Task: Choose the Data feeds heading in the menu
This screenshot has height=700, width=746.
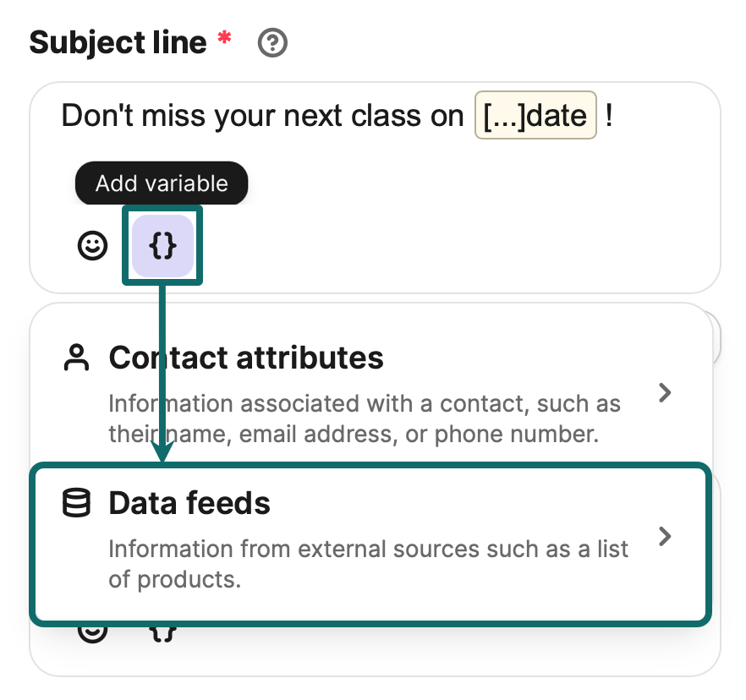Action: click(x=189, y=504)
